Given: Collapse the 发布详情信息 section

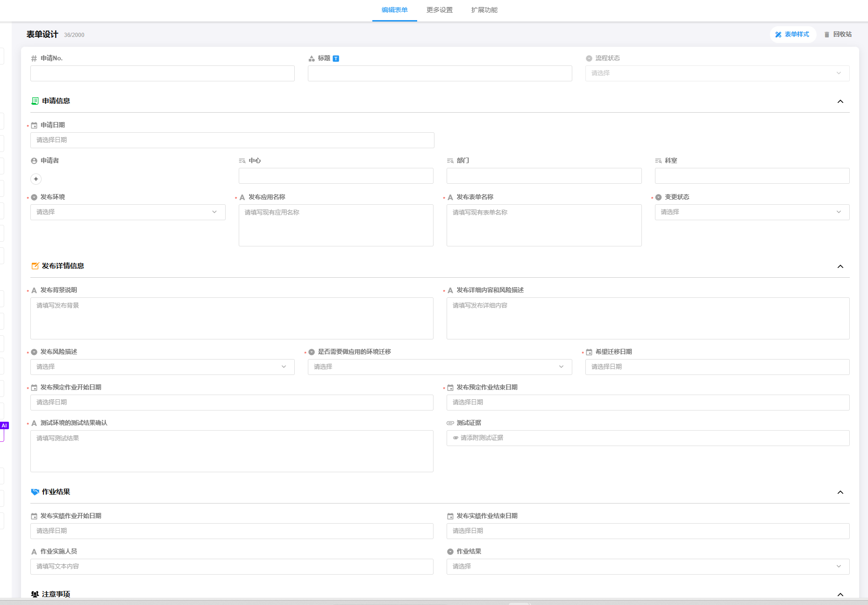Looking at the screenshot, I should click(x=840, y=266).
